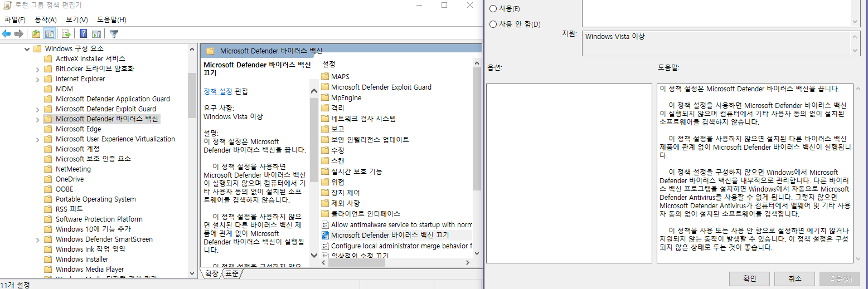Open the 보기(V) menu
This screenshot has height=289, width=868.
pos(77,20)
